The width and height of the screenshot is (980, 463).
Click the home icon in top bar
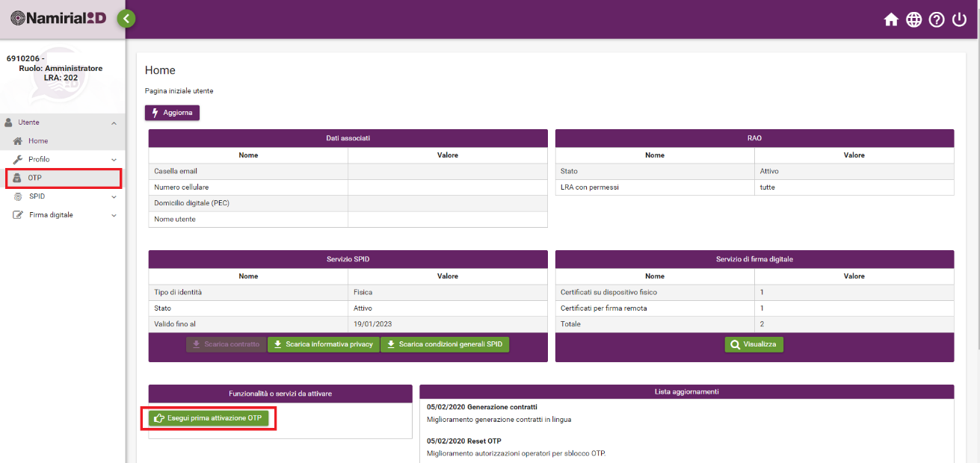[x=891, y=20]
